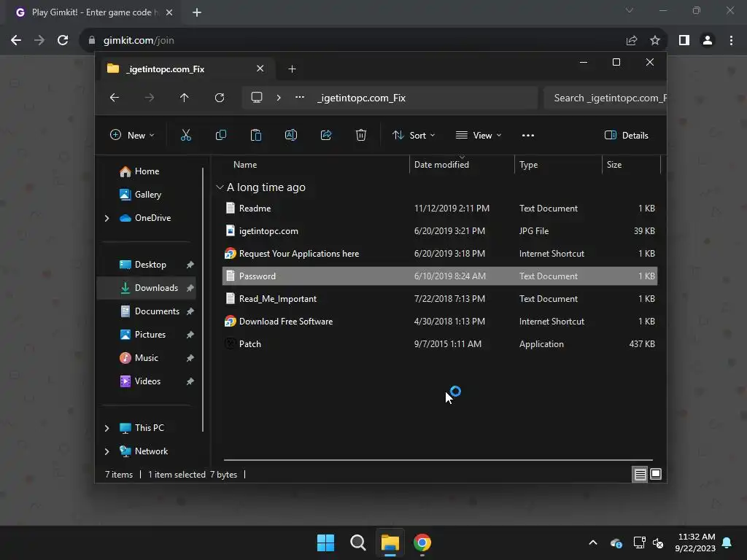Select the Read_Me_Important file
The height and width of the screenshot is (560, 747).
[440, 298]
